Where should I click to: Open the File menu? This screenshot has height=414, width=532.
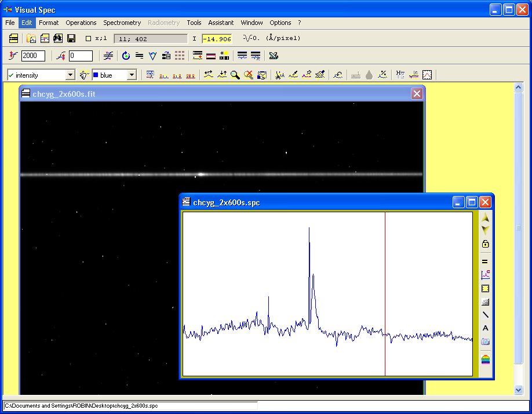pyautogui.click(x=10, y=23)
